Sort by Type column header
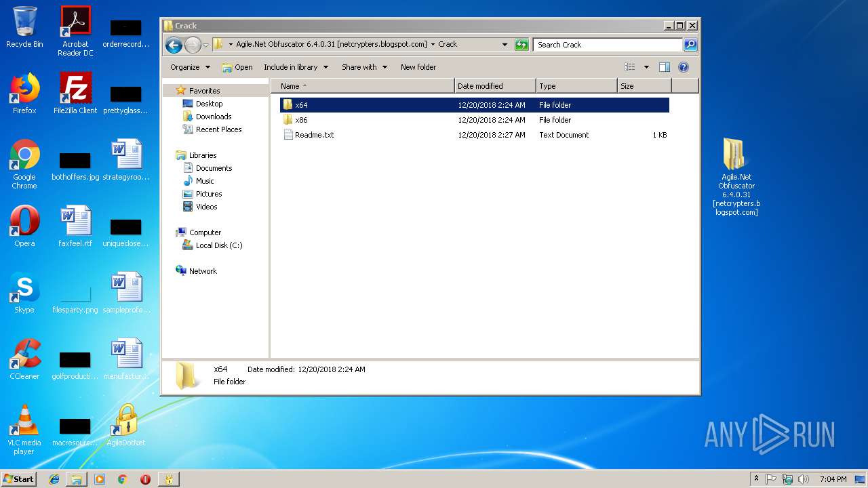Screen dimensions: 868x488 [x=576, y=86]
